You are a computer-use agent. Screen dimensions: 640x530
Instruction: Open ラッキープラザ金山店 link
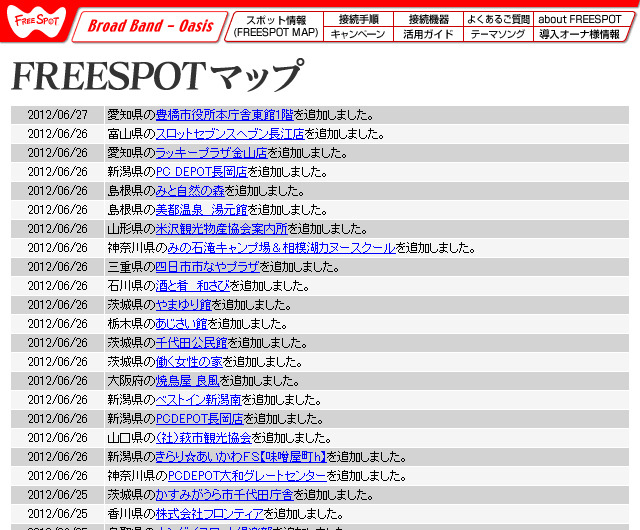click(211, 153)
